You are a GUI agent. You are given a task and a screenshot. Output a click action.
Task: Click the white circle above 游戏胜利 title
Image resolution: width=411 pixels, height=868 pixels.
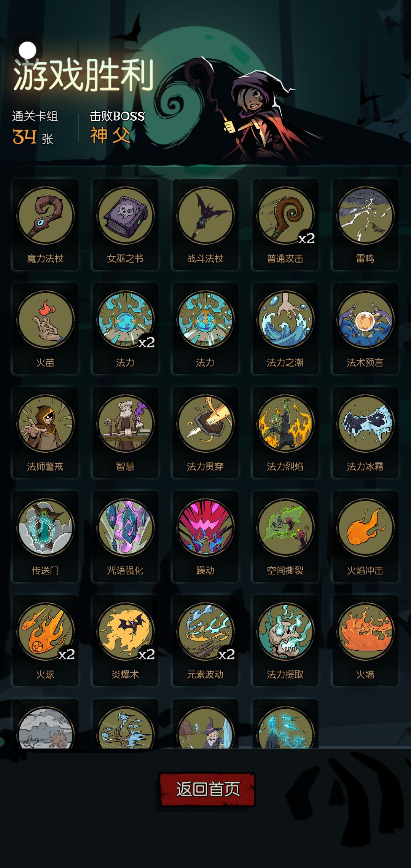[27, 50]
